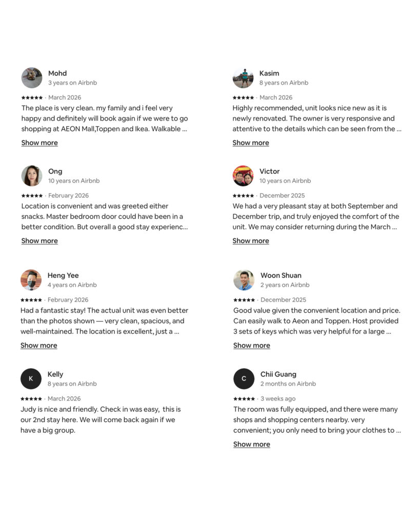This screenshot has height=525, width=420.
Task: Click the star rating on Chii Guang's review
Action: tap(244, 399)
